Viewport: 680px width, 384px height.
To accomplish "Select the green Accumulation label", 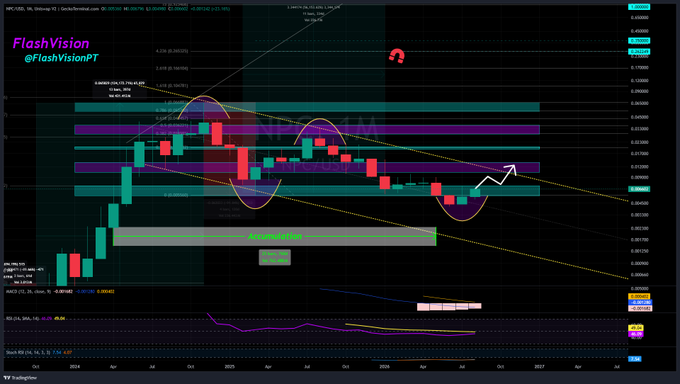I will tap(275, 236).
